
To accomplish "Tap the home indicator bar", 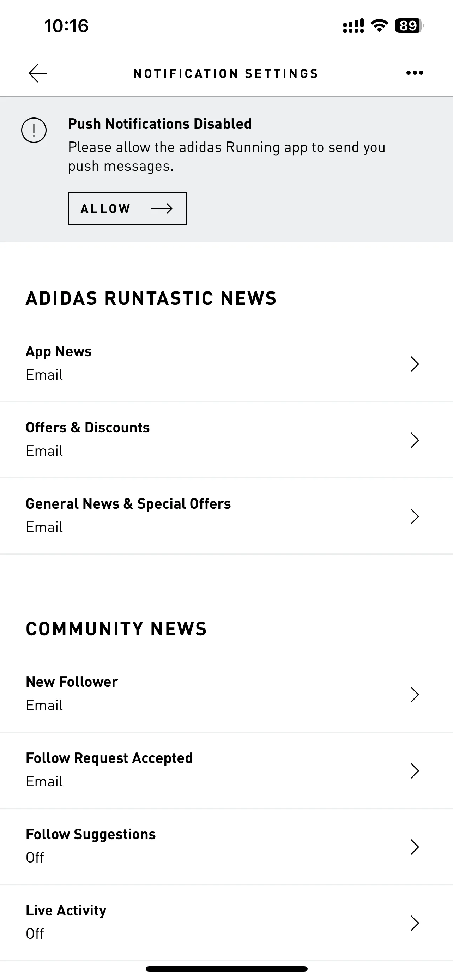I will [226, 969].
